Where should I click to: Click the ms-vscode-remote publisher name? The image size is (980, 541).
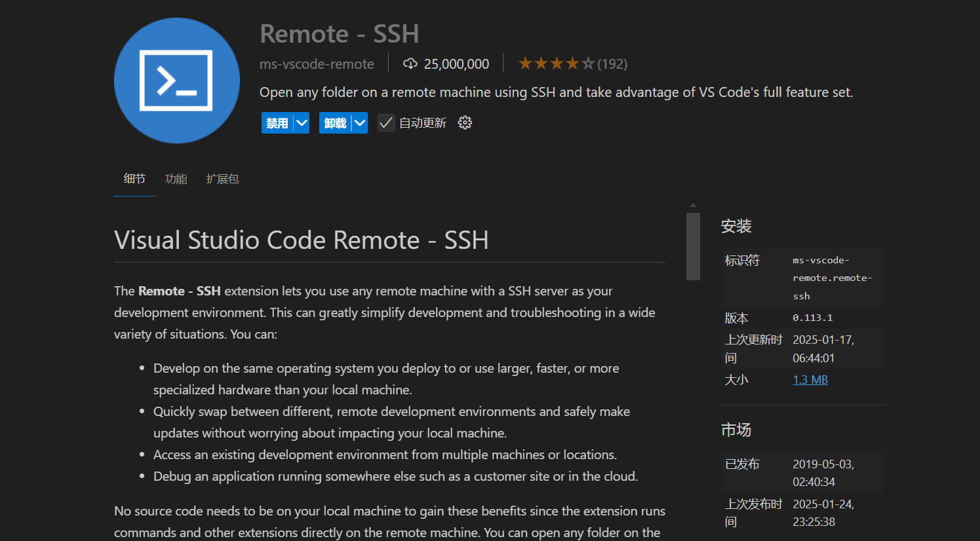coord(317,64)
